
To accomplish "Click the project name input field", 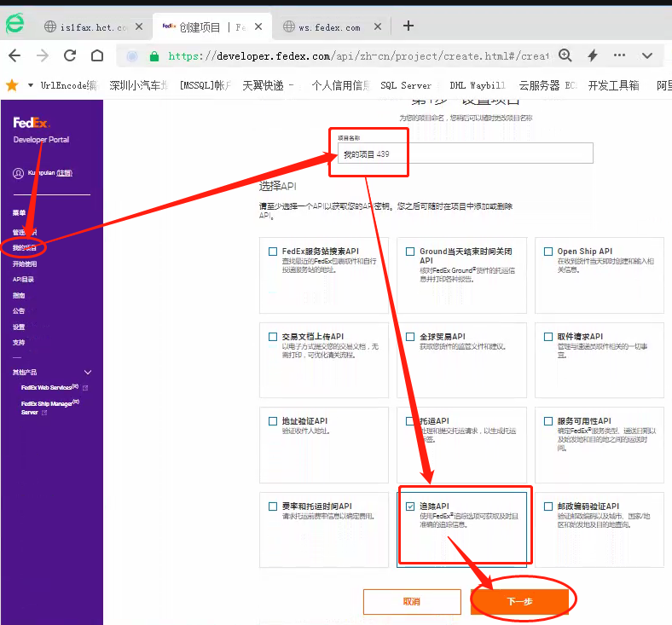I will pyautogui.click(x=466, y=153).
